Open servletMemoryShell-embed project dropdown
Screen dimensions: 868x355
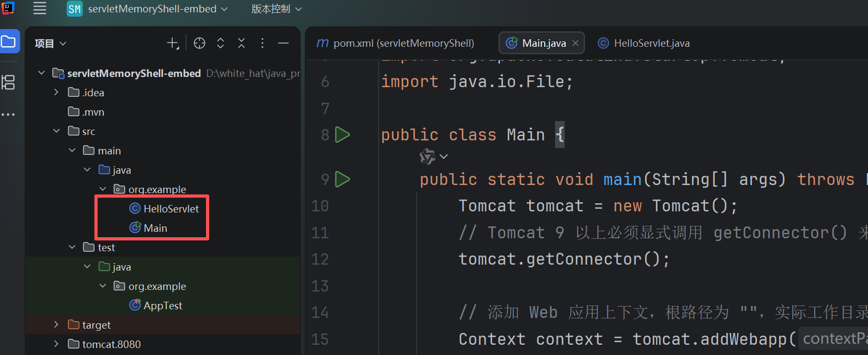point(158,9)
